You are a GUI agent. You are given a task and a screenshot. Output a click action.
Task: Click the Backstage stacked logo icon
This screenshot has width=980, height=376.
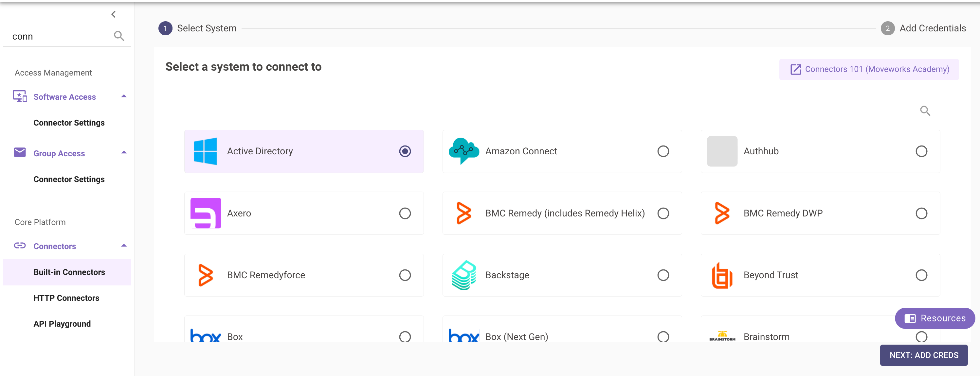(x=463, y=275)
